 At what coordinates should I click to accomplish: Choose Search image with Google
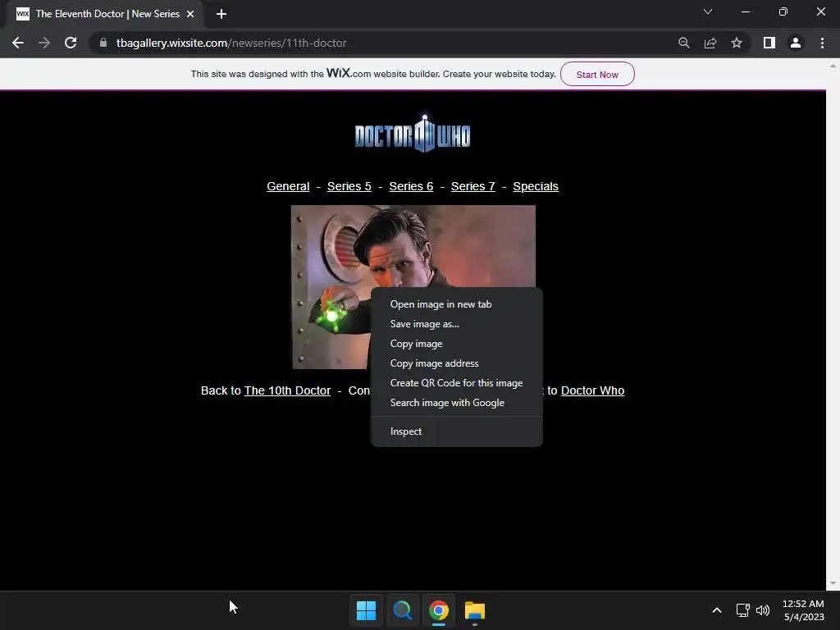click(x=456, y=403)
